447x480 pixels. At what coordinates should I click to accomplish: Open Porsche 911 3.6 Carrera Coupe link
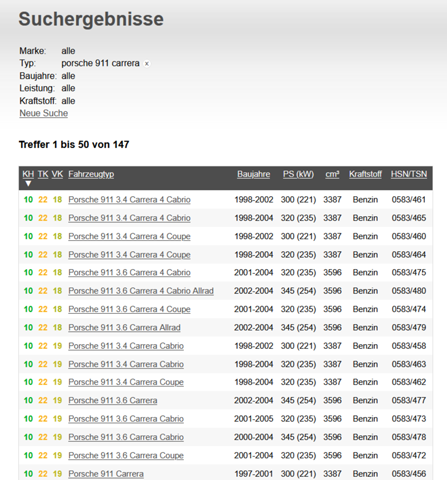[126, 456]
